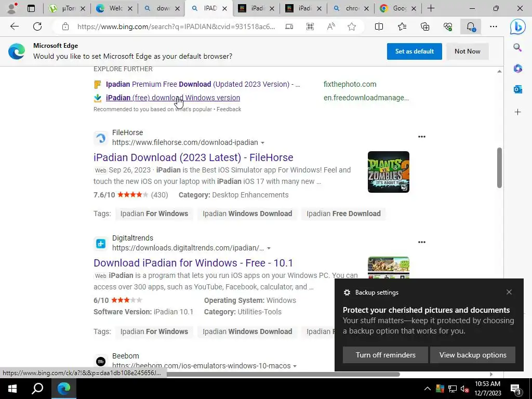Open the tab actions menu icon
The height and width of the screenshot is (399, 532).
coord(31,8)
